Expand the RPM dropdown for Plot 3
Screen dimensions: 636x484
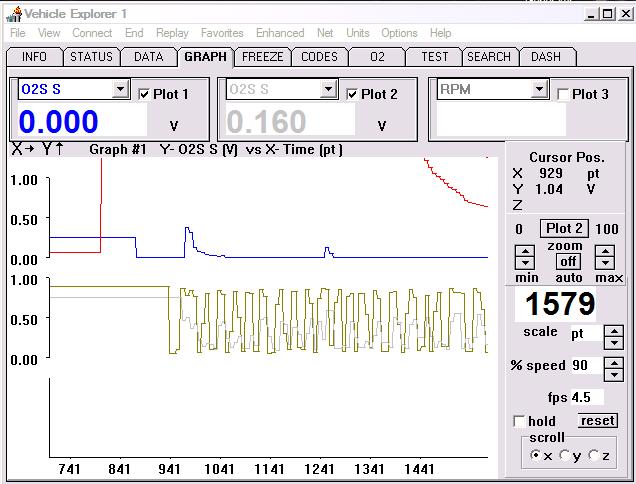coord(539,90)
